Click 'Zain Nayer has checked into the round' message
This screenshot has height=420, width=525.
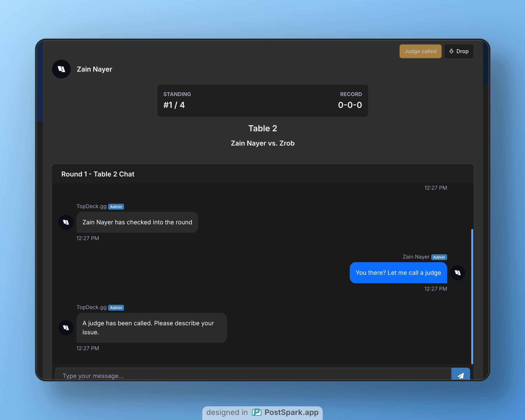[137, 222]
